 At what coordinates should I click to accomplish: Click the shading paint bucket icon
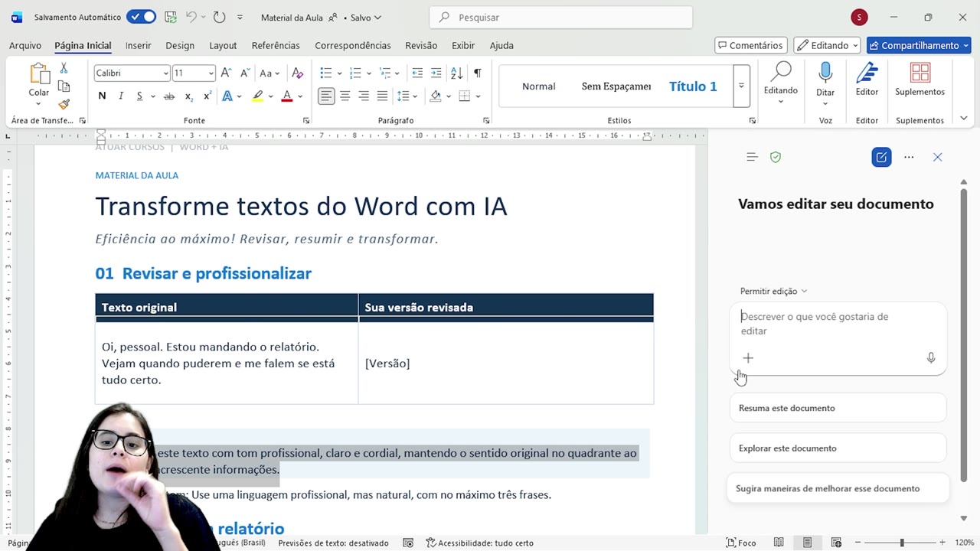(436, 96)
